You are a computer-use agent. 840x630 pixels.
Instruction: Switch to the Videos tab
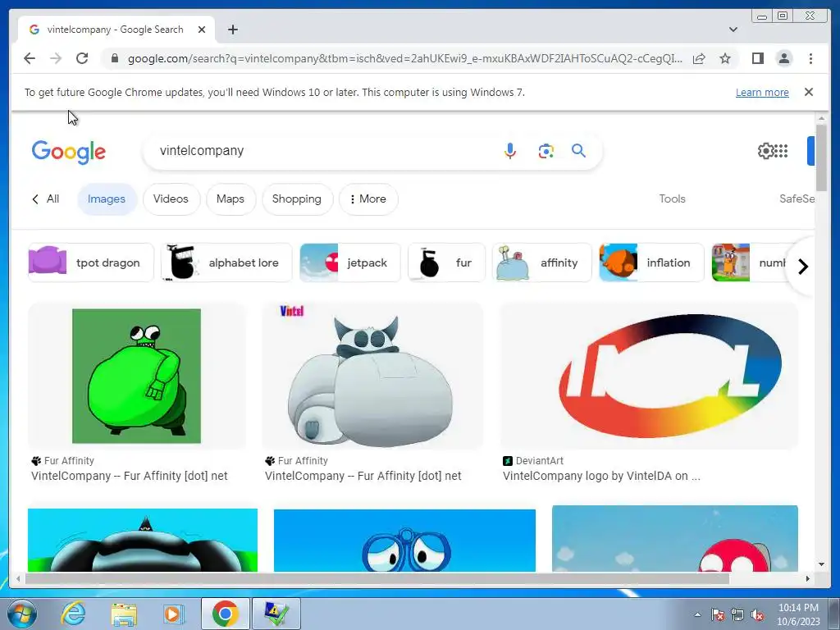click(x=171, y=199)
